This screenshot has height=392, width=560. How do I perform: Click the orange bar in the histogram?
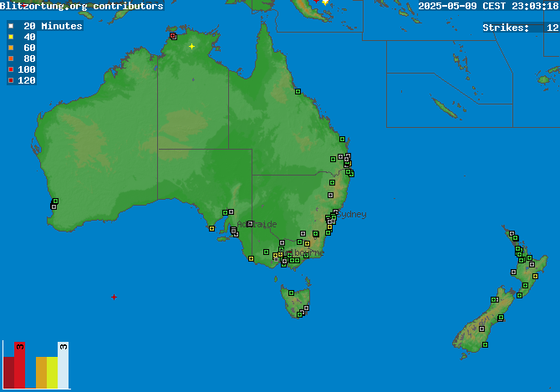pyautogui.click(x=41, y=373)
